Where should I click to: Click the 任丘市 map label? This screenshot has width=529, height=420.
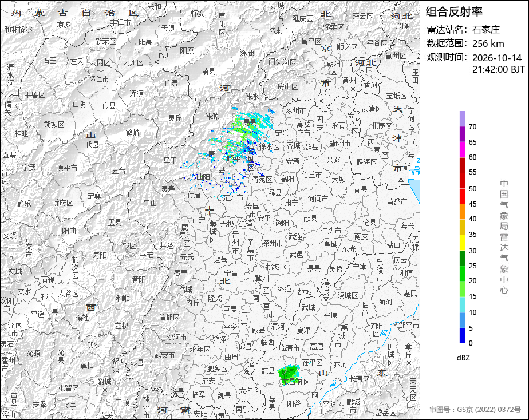[x=312, y=175]
